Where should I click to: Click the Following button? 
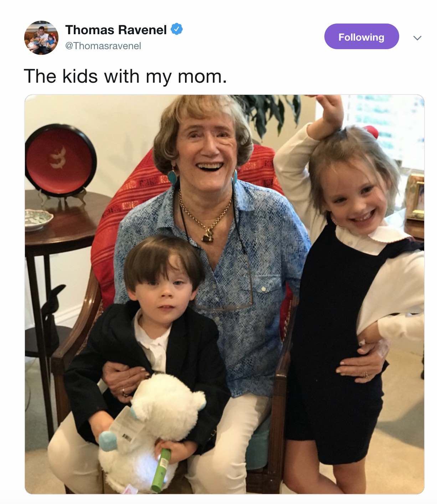[x=361, y=37]
